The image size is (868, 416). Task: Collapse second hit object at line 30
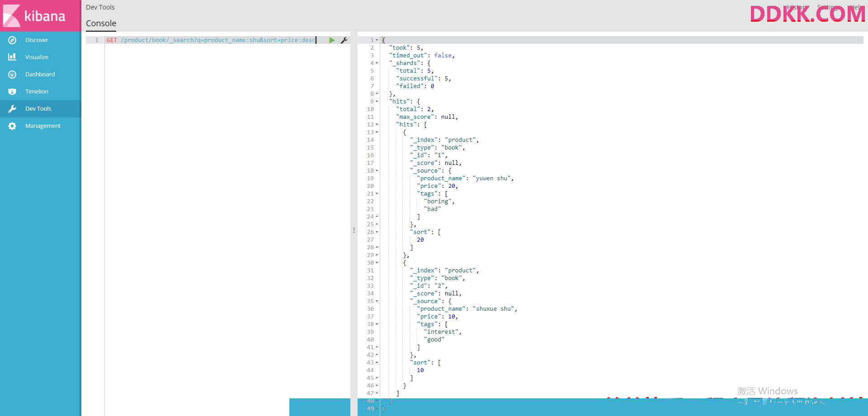(x=377, y=263)
